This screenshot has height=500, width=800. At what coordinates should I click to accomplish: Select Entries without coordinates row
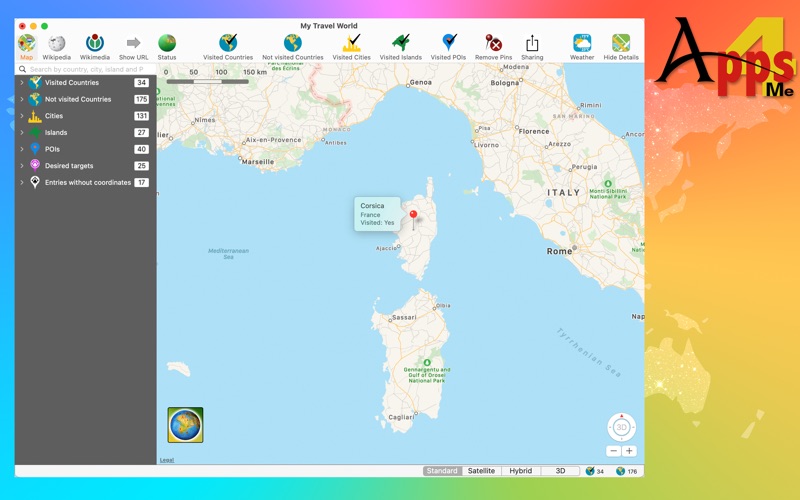click(85, 182)
